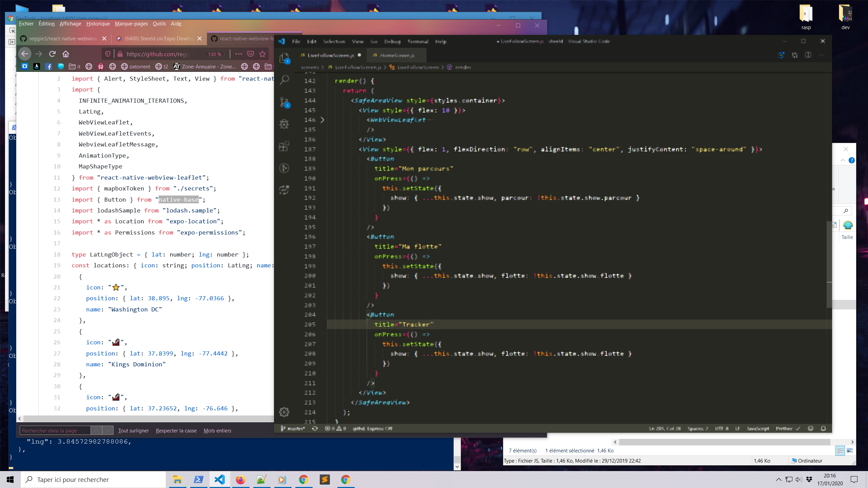Toggle githd Express Off in status bar
Screen dimensions: 868x488
373,428
